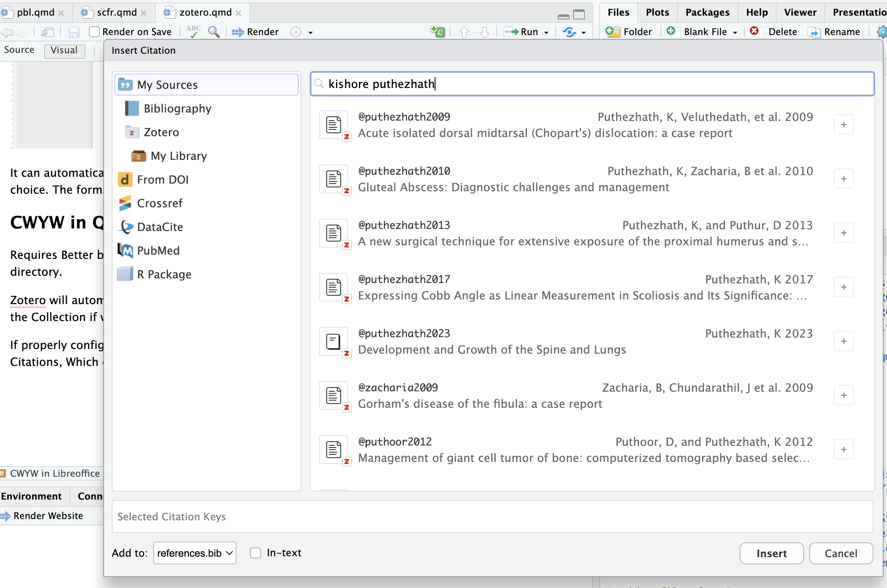Add @puthezhath2023 citation with plus button
The width and height of the screenshot is (887, 588).
tap(843, 341)
